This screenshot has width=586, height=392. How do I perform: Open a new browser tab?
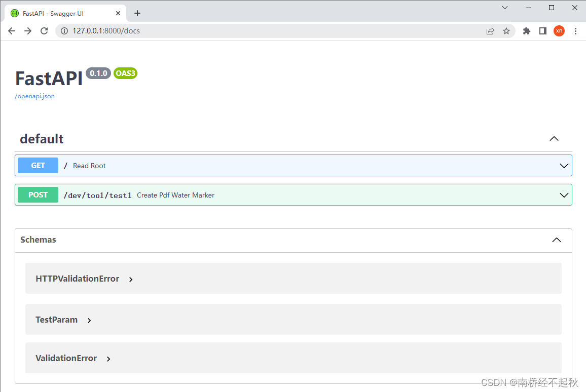137,13
